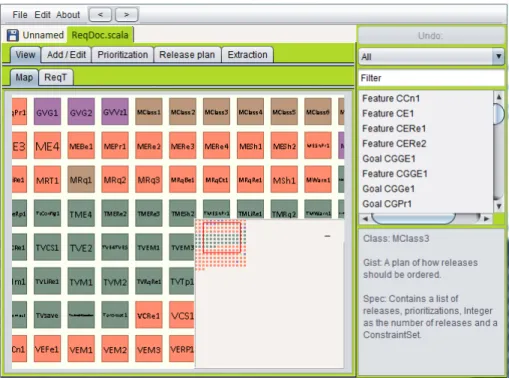Click the list scroll down arrow

click(x=499, y=207)
